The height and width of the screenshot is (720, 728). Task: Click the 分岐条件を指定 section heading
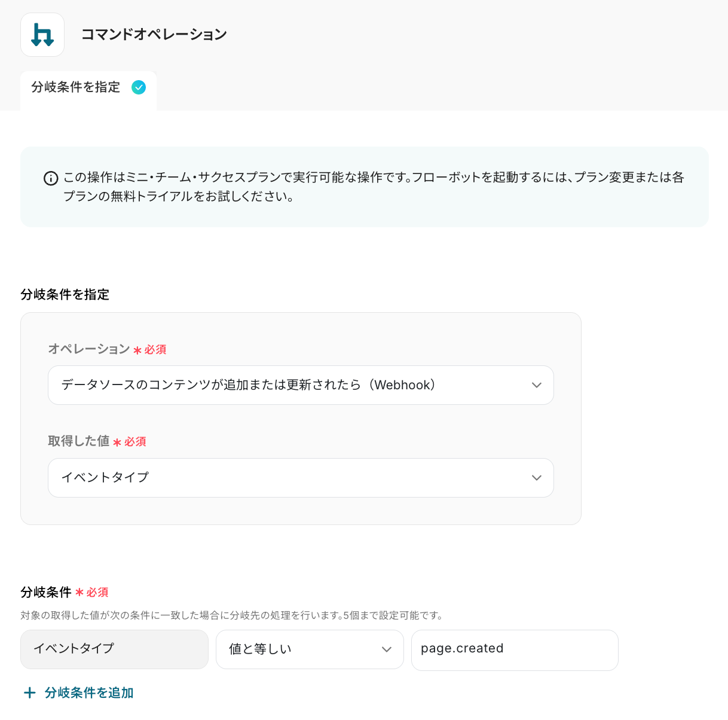pos(65,294)
